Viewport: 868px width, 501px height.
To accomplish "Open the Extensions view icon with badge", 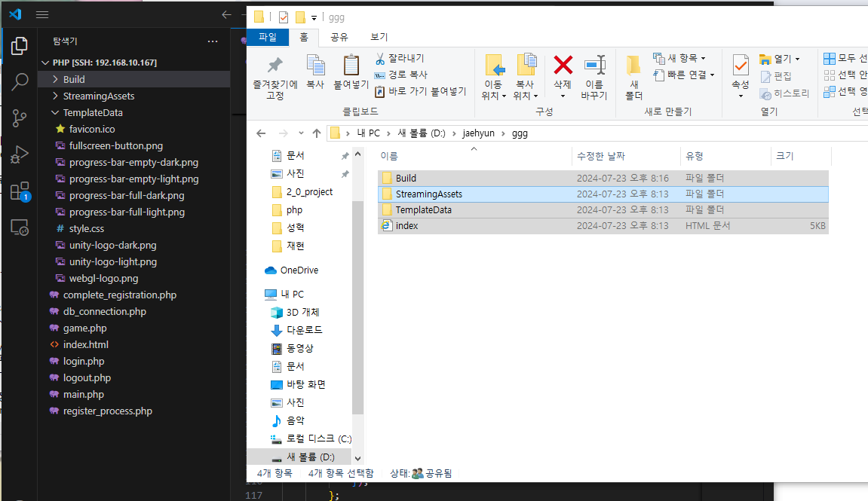I will (20, 191).
